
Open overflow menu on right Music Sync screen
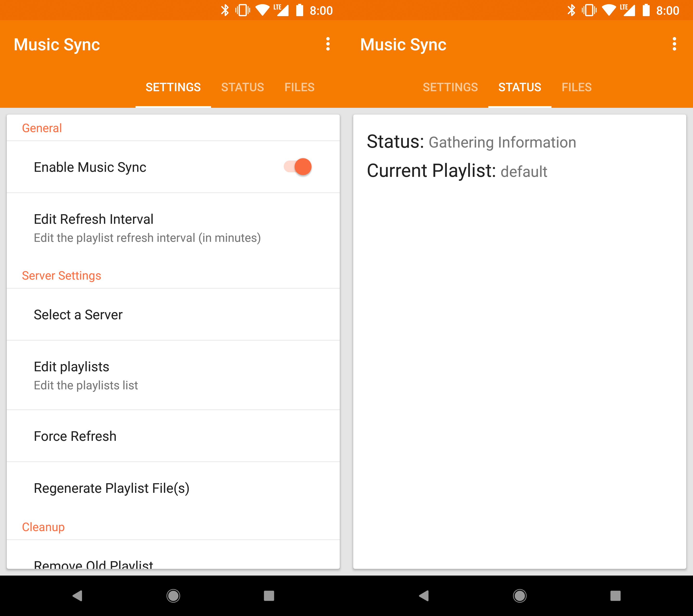[x=674, y=44]
